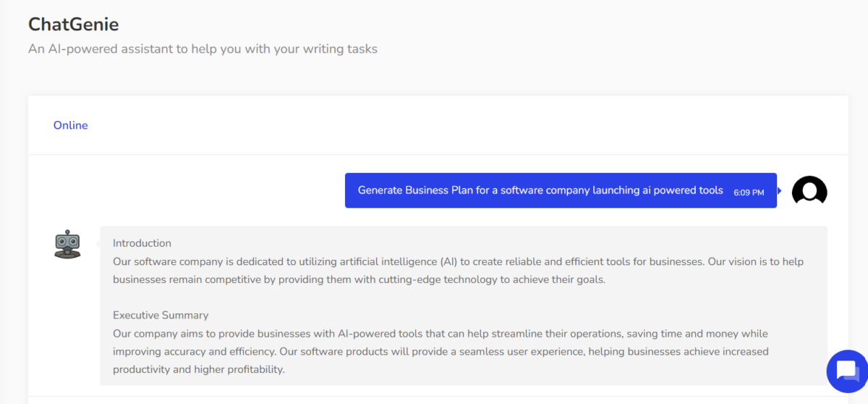Click the 6:09 PM message timestamp

[749, 193]
